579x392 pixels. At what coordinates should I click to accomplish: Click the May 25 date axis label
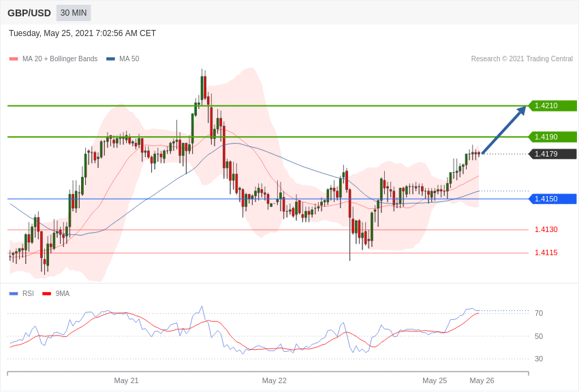pos(435,380)
